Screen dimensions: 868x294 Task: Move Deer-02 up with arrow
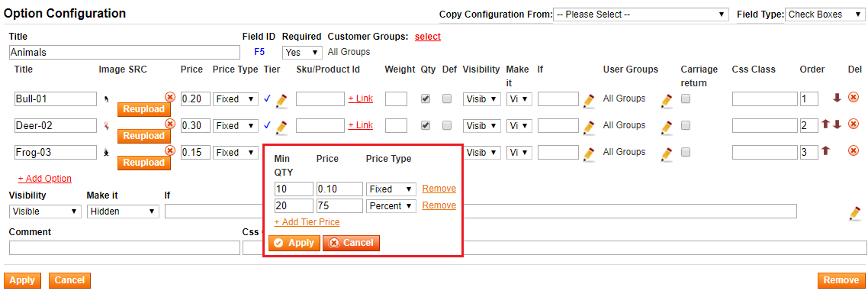point(825,124)
